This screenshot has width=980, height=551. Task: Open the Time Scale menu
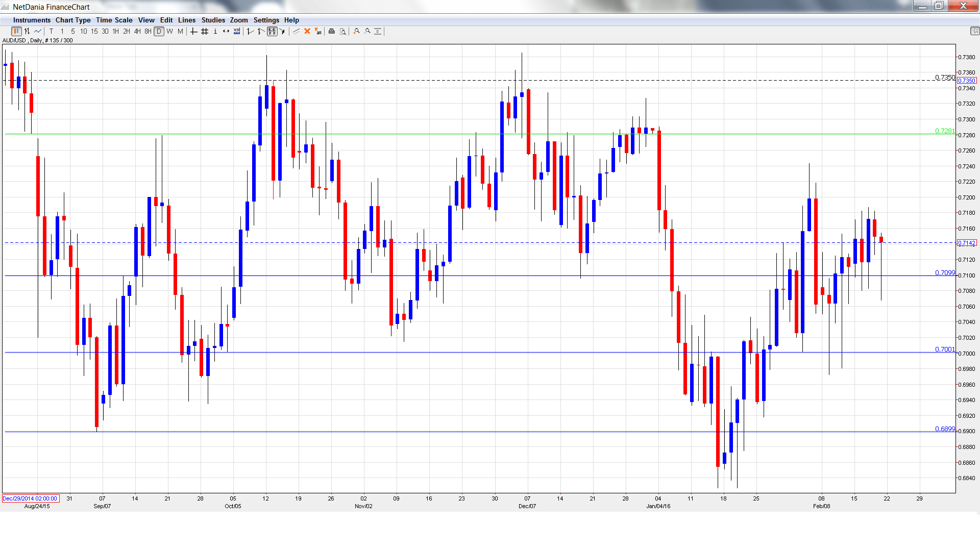click(114, 20)
